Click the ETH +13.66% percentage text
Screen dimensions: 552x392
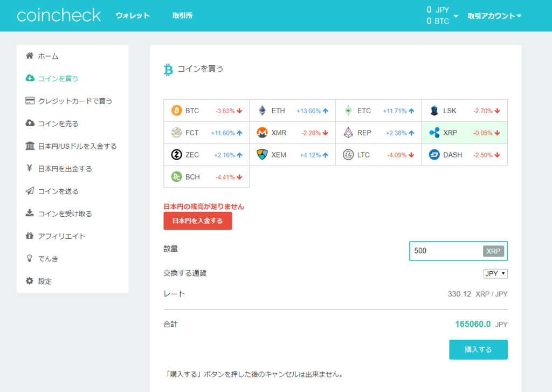[308, 111]
